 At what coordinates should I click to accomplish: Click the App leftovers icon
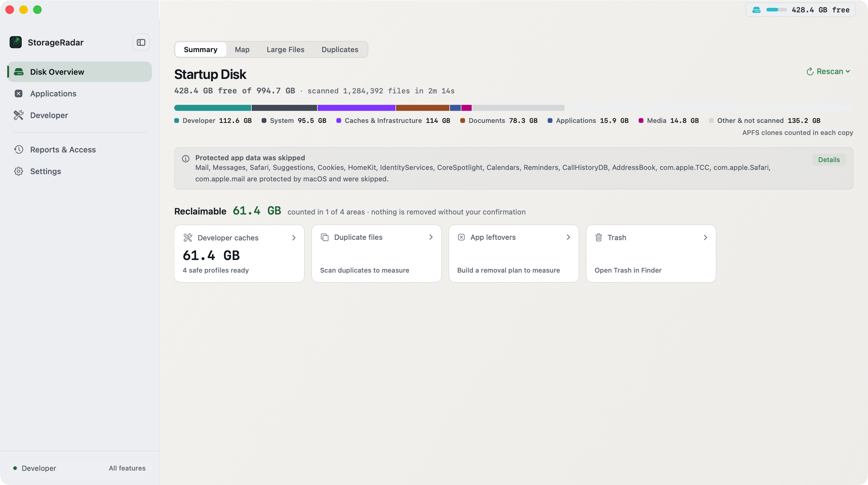462,237
